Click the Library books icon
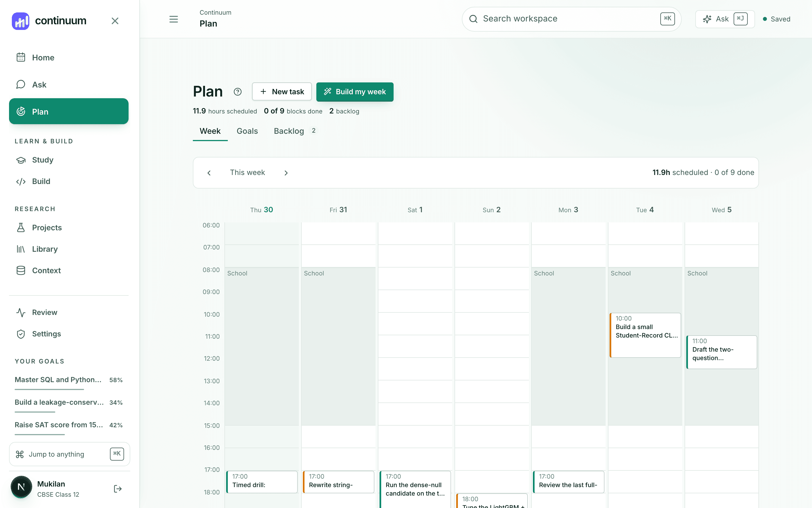The width and height of the screenshot is (812, 508). coord(21,249)
